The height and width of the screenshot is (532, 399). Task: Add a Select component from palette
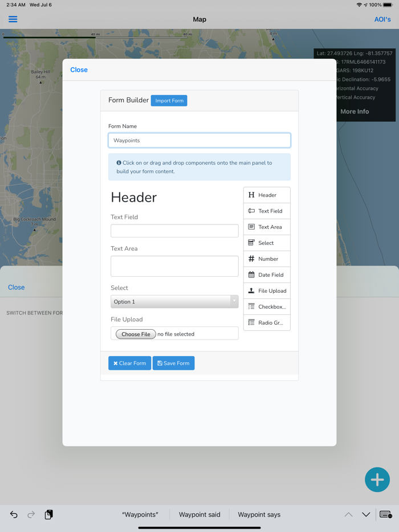[267, 243]
